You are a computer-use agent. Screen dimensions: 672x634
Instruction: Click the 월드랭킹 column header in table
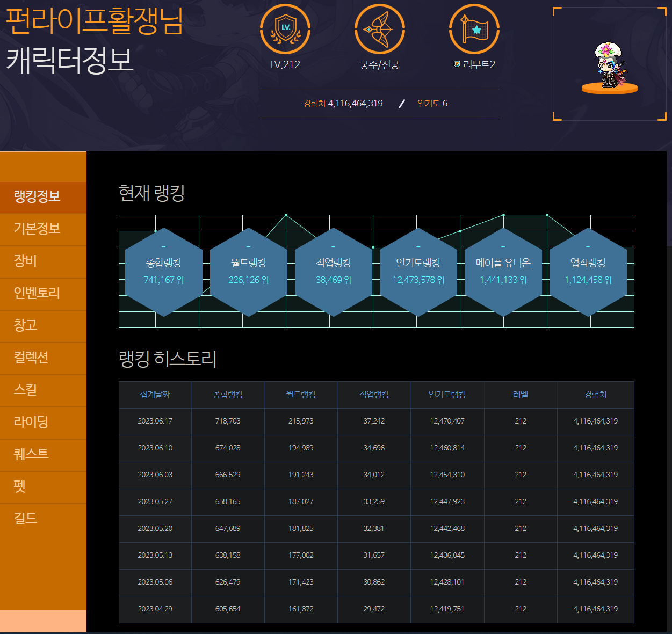point(301,395)
